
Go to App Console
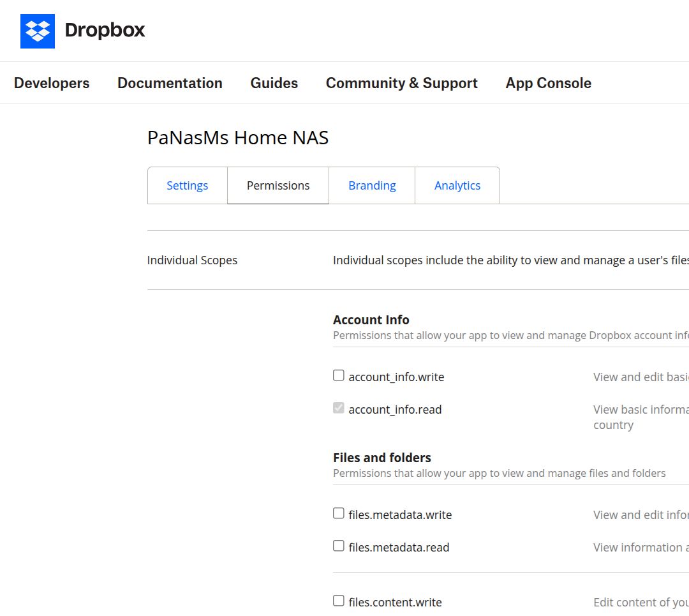(x=548, y=83)
